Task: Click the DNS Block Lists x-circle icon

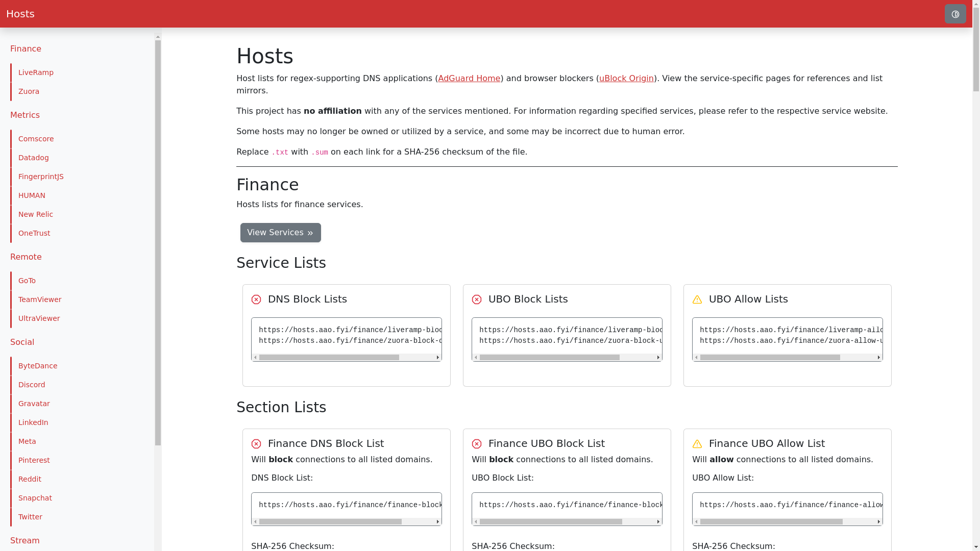Action: point(256,299)
